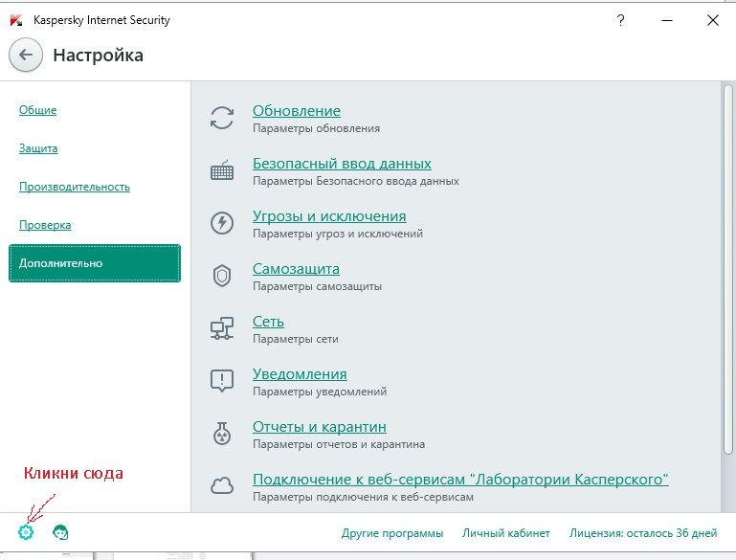Click the quarantine flask icon
This screenshot has width=736, height=560.
pos(222,434)
